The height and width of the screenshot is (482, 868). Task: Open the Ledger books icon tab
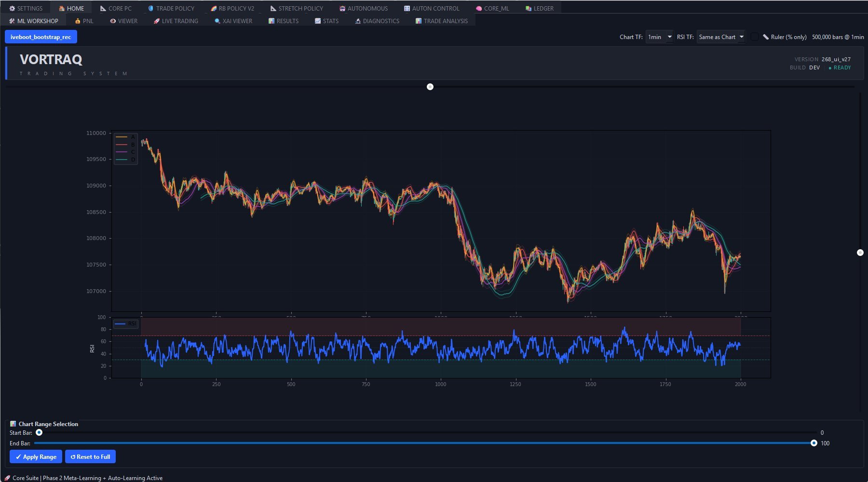pos(529,9)
